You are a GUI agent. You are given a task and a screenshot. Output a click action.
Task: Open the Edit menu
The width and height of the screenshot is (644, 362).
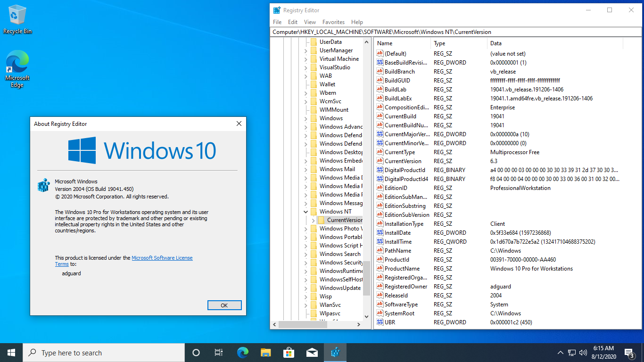coord(293,22)
